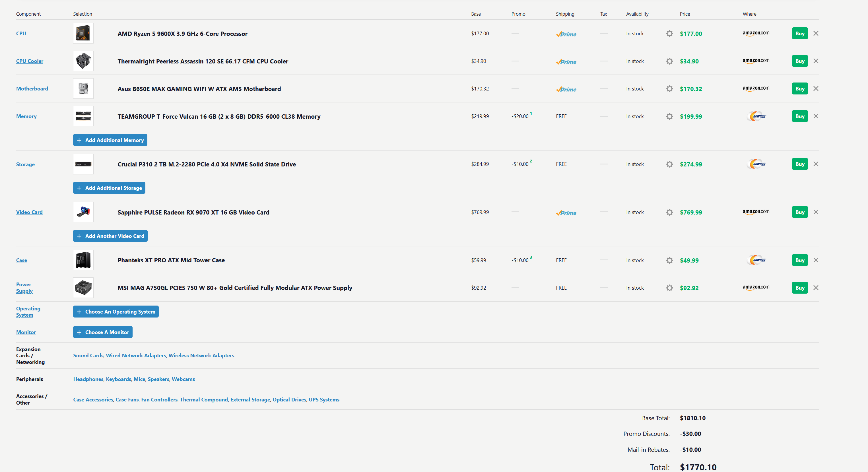Image resolution: width=868 pixels, height=472 pixels.
Task: Open the Memory component link
Action: (26, 116)
